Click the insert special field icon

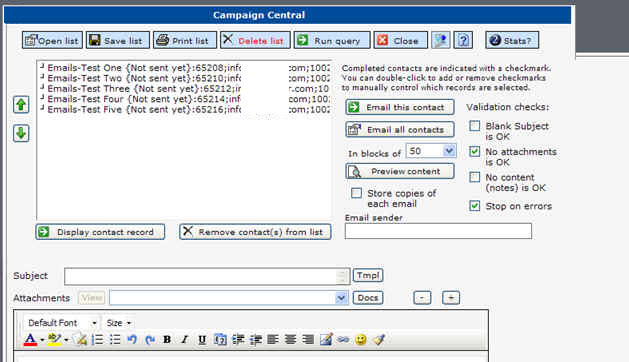[220, 340]
